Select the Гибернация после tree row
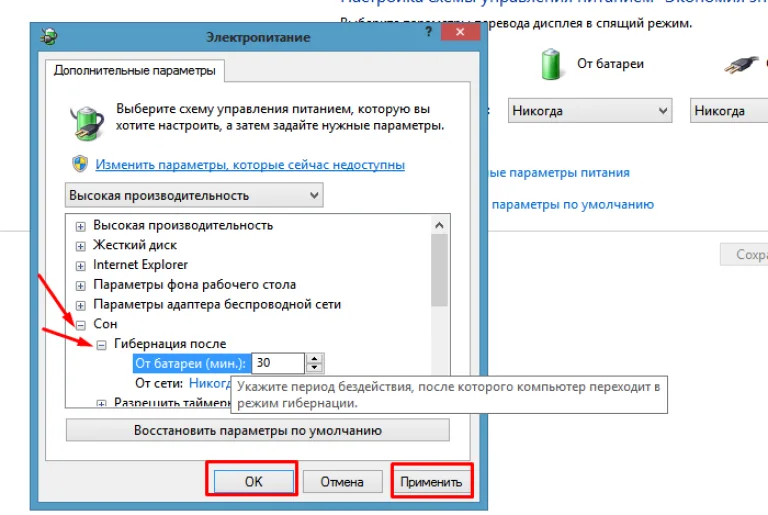 pyautogui.click(x=170, y=344)
